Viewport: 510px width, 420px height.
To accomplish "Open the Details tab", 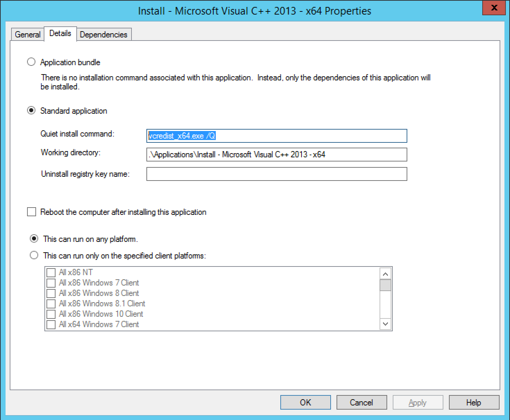I will (60, 33).
